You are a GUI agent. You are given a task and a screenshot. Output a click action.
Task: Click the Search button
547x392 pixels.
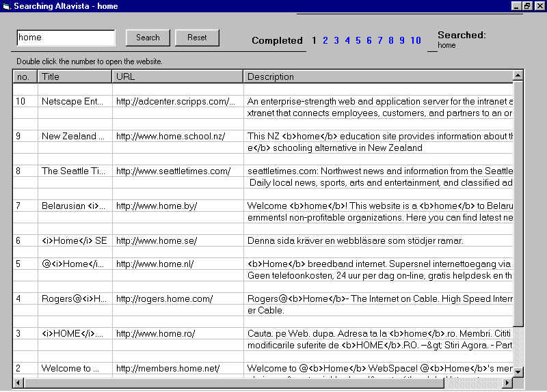[x=148, y=38]
